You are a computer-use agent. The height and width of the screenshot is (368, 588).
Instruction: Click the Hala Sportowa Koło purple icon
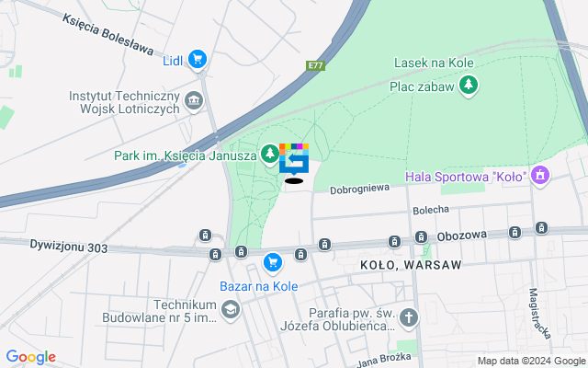540,176
